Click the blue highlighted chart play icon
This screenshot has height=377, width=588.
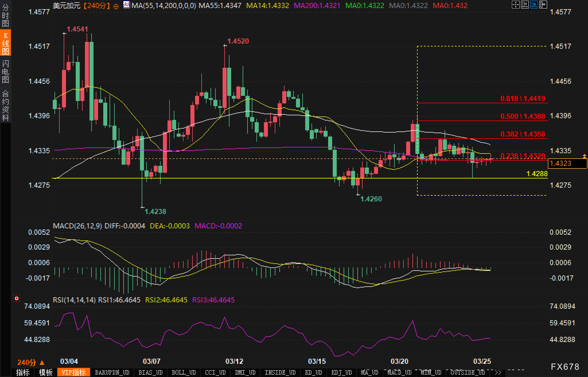[534, 5]
